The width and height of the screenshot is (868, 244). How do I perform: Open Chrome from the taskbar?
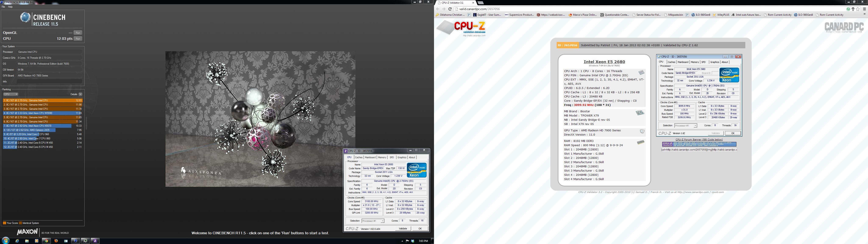pyautogui.click(x=46, y=241)
